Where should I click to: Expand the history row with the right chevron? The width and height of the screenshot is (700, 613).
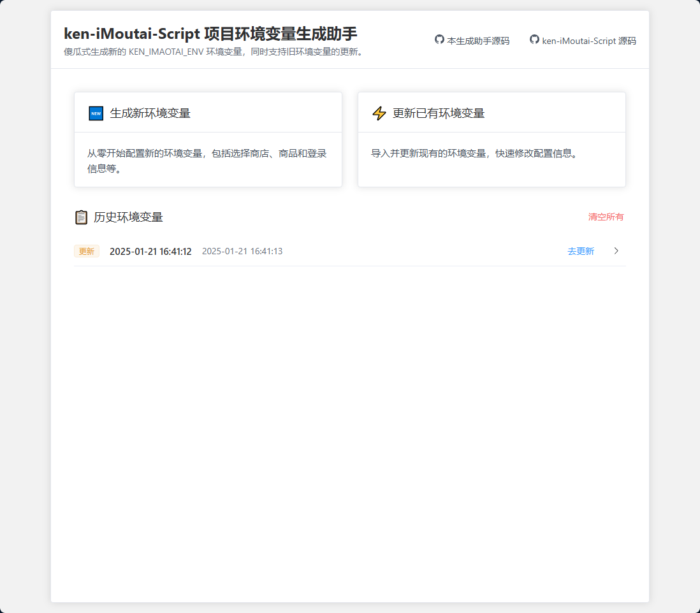click(616, 250)
